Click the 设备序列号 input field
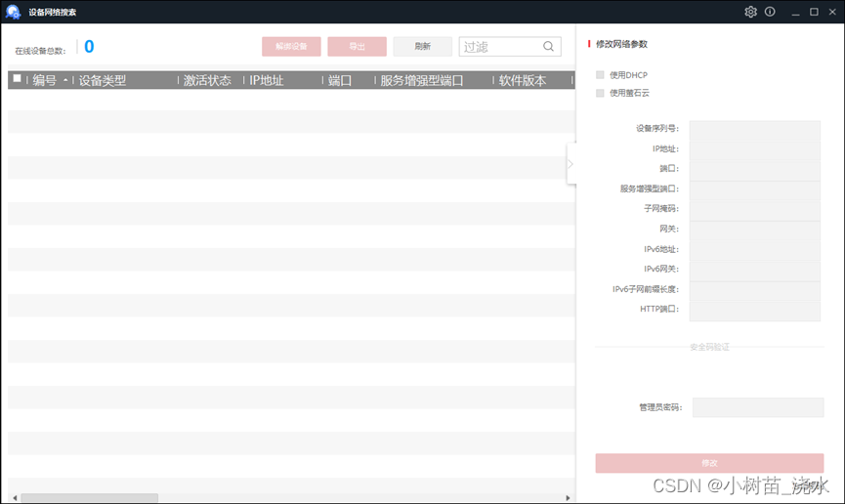845x504 pixels. 754,130
